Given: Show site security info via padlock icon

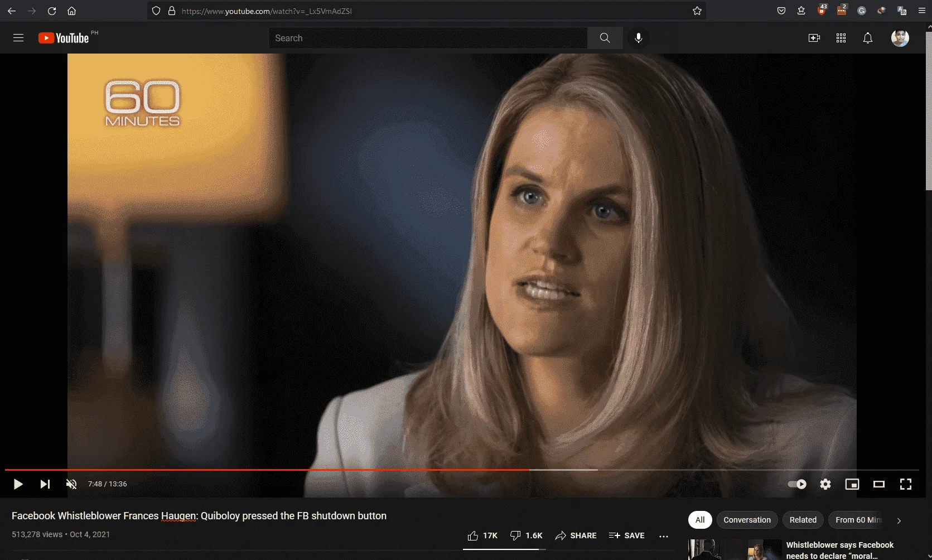Looking at the screenshot, I should coord(172,11).
